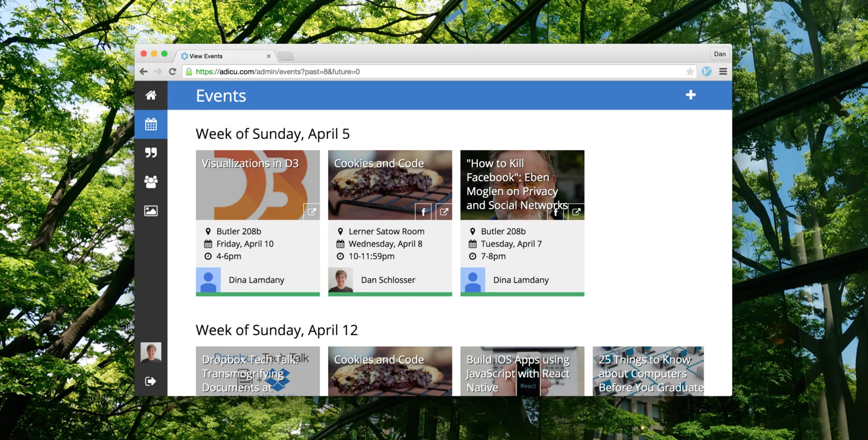The height and width of the screenshot is (440, 868).
Task: Click the browser forward arrow
Action: pos(158,72)
